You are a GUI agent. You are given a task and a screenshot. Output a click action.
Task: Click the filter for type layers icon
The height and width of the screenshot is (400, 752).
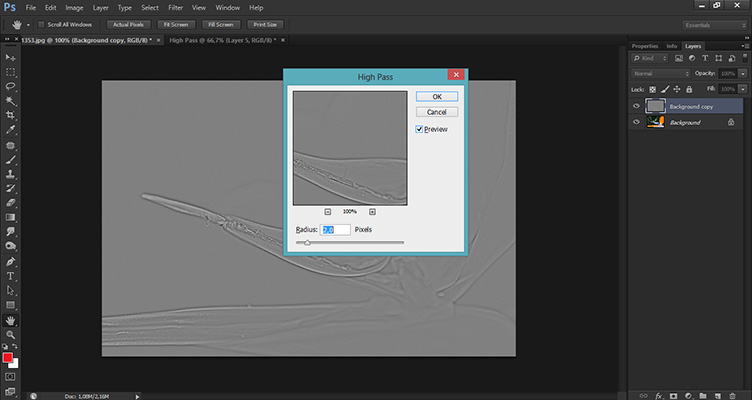click(x=707, y=59)
